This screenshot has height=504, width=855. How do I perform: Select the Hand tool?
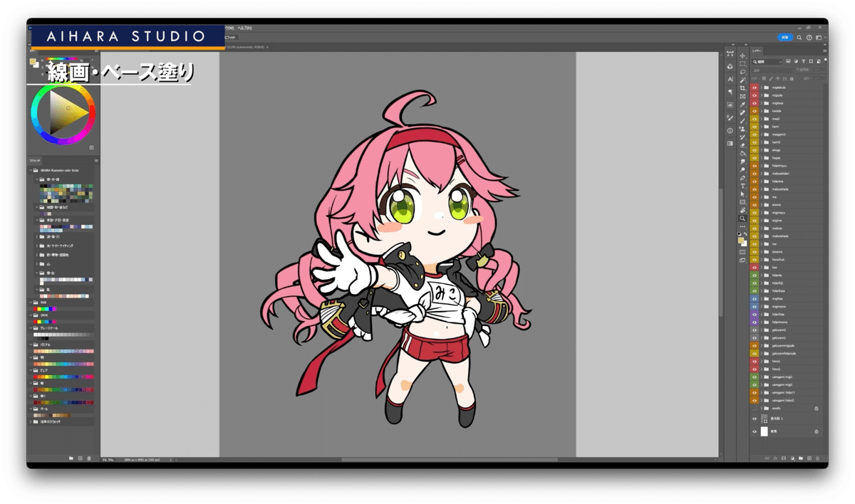click(x=742, y=210)
